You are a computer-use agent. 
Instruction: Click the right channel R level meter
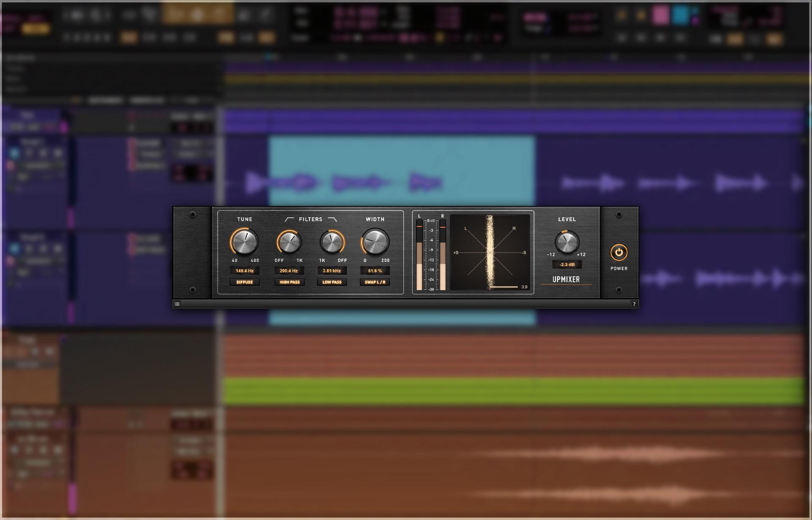[442, 255]
